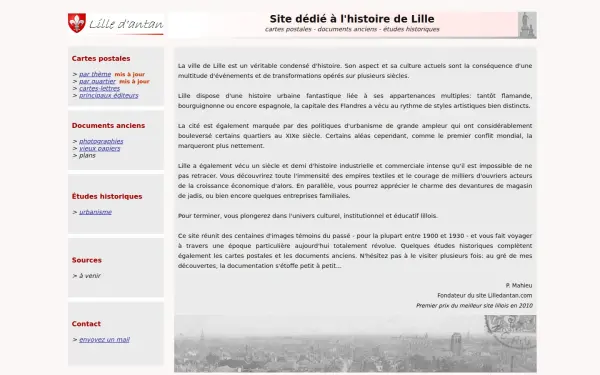Click the 'à venir' text under Sources
This screenshot has height=375, width=600.
(90, 276)
